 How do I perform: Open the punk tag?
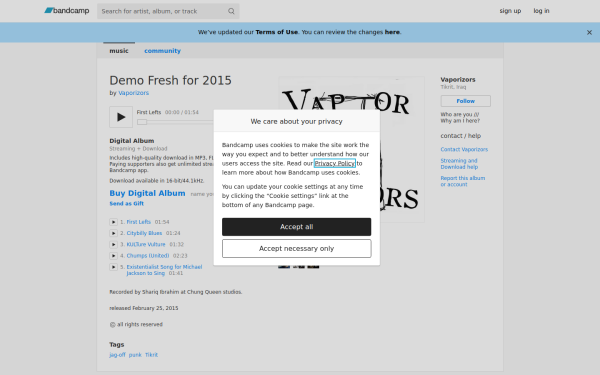[x=135, y=355]
